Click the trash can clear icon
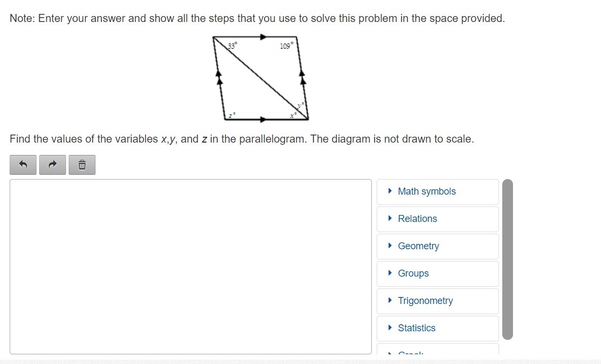Image resolution: width=601 pixels, height=364 pixels. coord(82,165)
